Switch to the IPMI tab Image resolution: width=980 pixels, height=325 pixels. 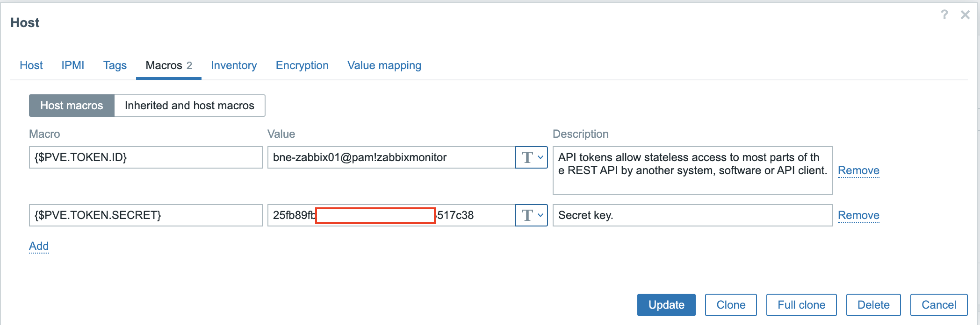point(73,65)
